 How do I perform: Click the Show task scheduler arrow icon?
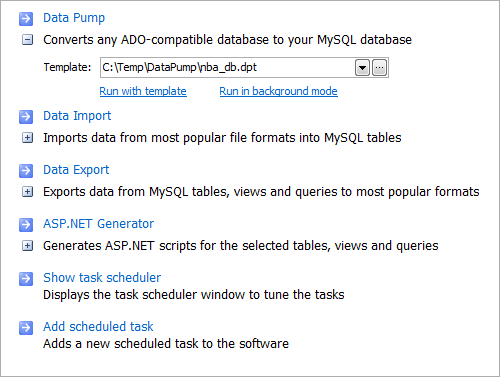click(x=26, y=279)
